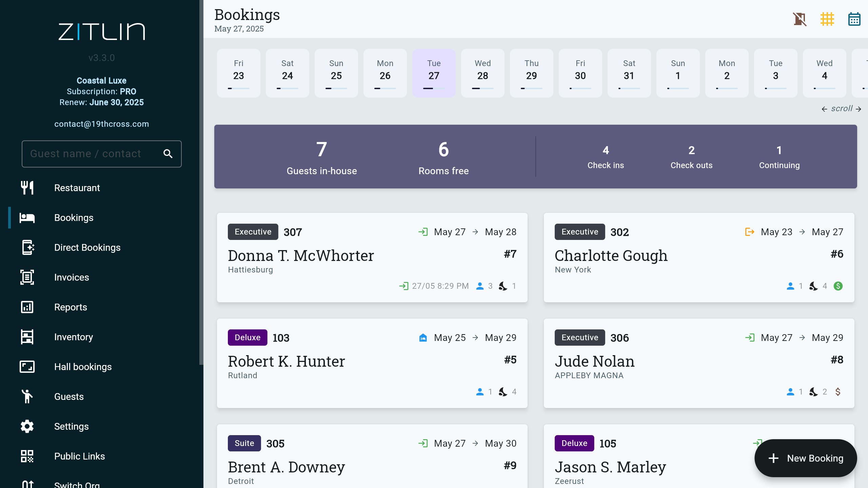Select the Sat 31 date tile
868x488 pixels.
point(629,73)
